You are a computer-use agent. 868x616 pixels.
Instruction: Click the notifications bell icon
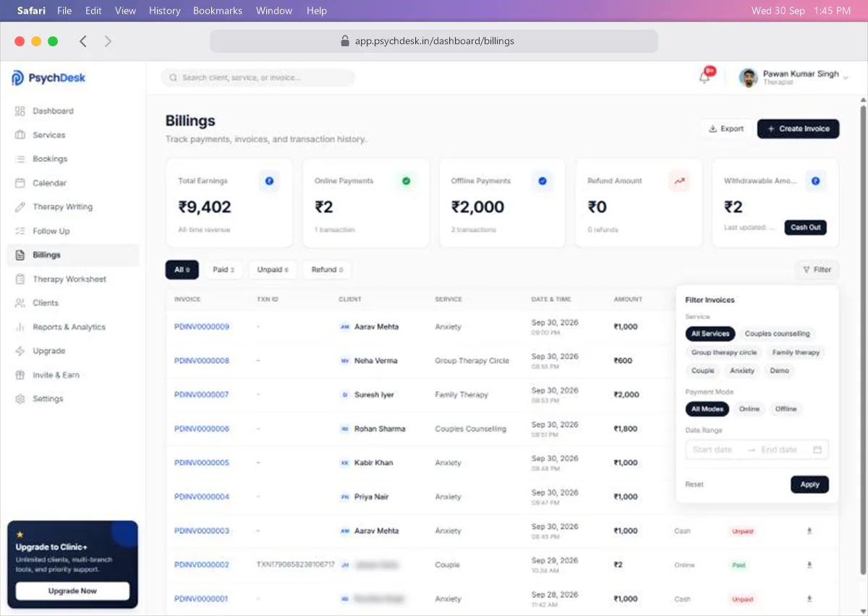coord(705,77)
